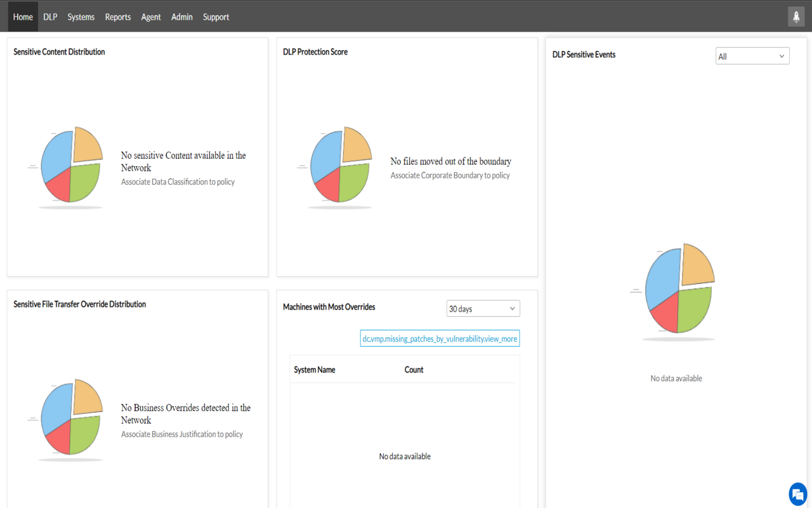Screen dimensions: 812x508
Task: Click the view_more link for machine overrides
Action: point(440,339)
